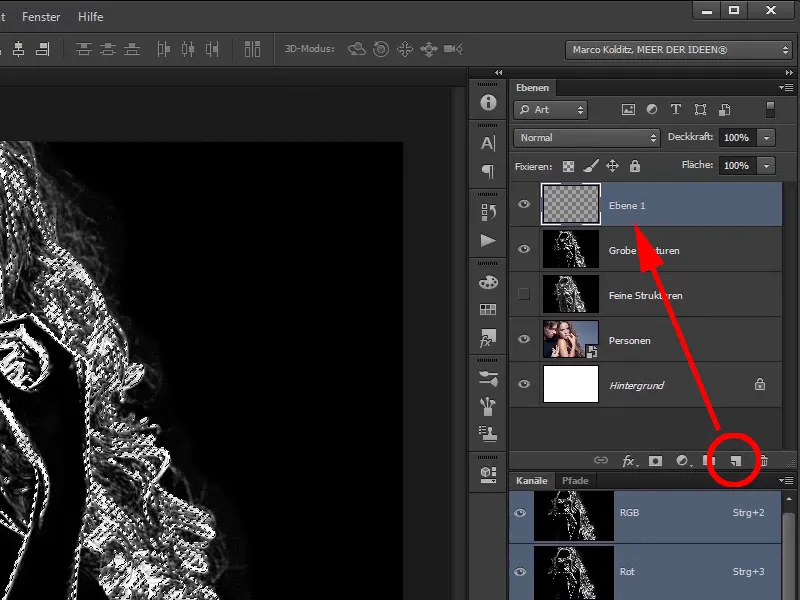The height and width of the screenshot is (600, 800).
Task: Toggle lock all padlock in Fixieren row
Action: point(635,166)
